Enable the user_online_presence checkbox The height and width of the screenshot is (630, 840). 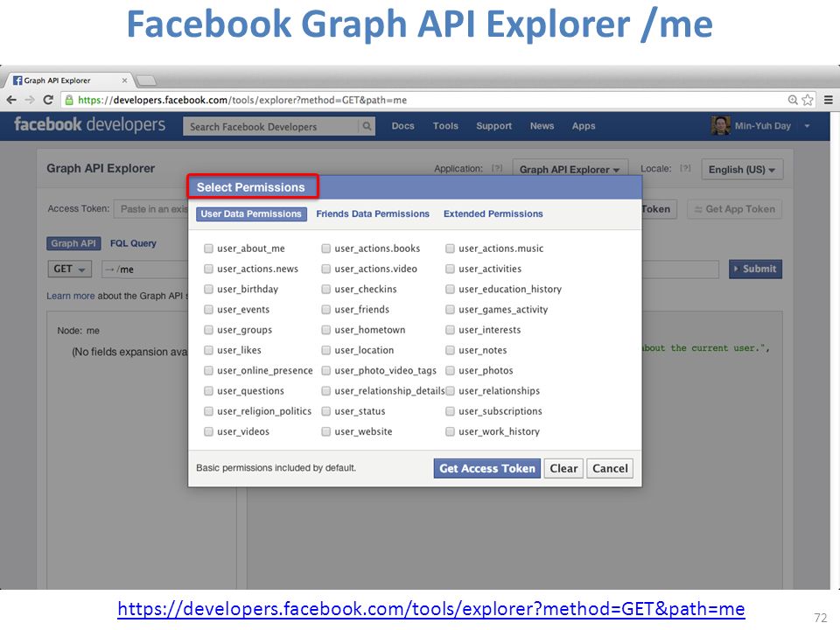click(x=208, y=371)
